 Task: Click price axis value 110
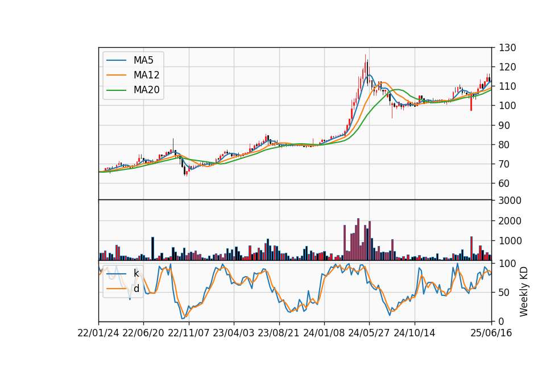(507, 86)
